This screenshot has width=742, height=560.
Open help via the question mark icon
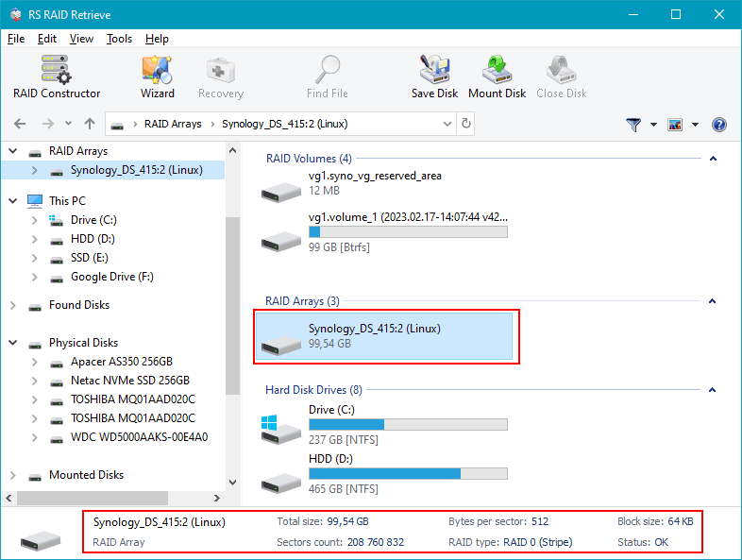[718, 125]
